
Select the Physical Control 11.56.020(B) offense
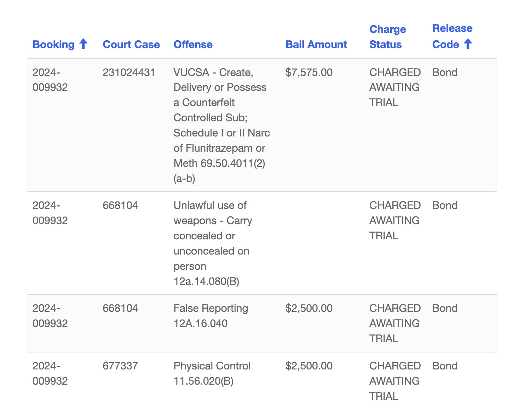point(212,373)
